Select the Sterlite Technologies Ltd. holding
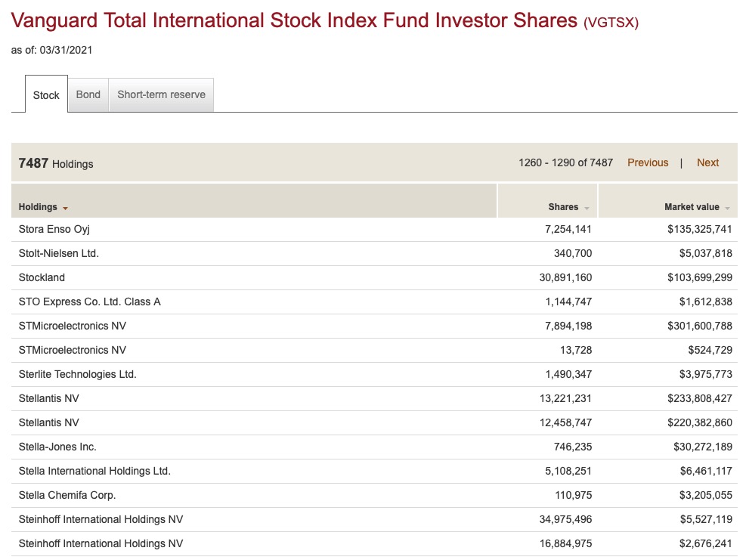The image size is (749, 560). coord(77,373)
